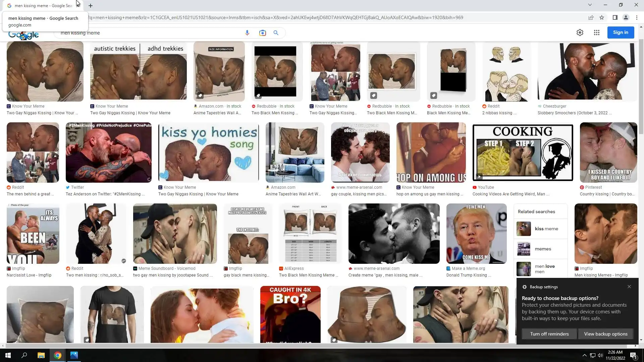This screenshot has width=644, height=362.
Task: Click Turn off reminders button
Action: 549,334
